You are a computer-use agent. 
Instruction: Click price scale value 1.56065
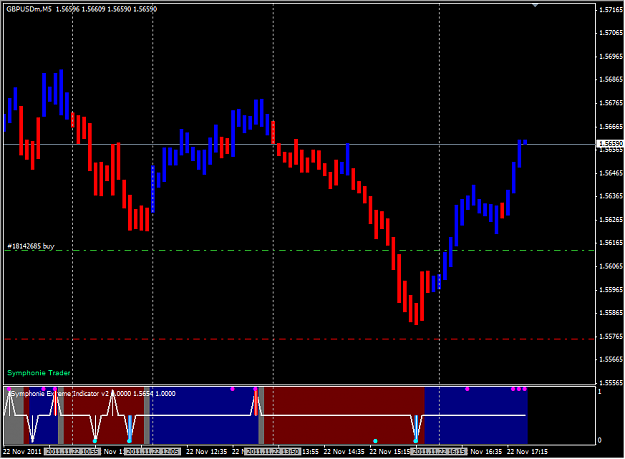pos(611,266)
